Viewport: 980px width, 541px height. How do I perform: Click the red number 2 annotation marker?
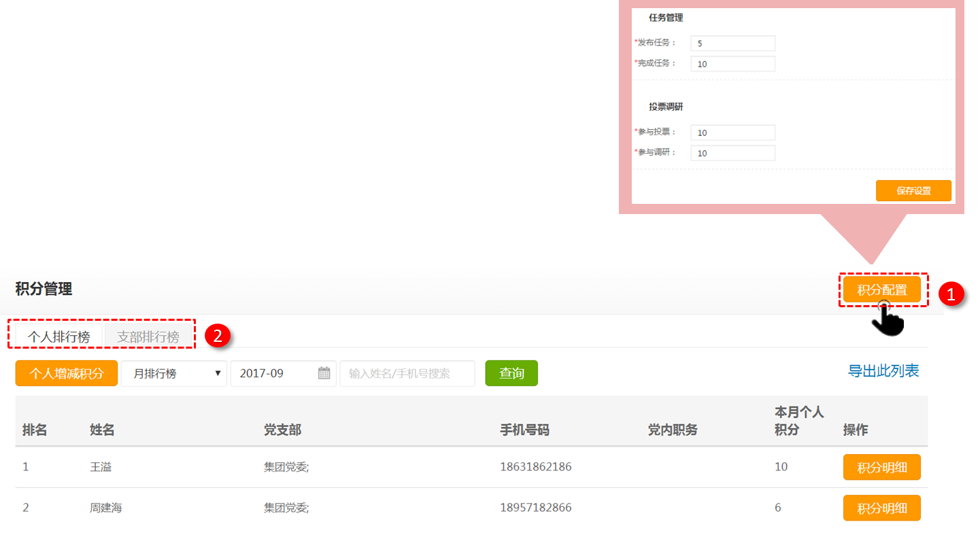click(218, 336)
